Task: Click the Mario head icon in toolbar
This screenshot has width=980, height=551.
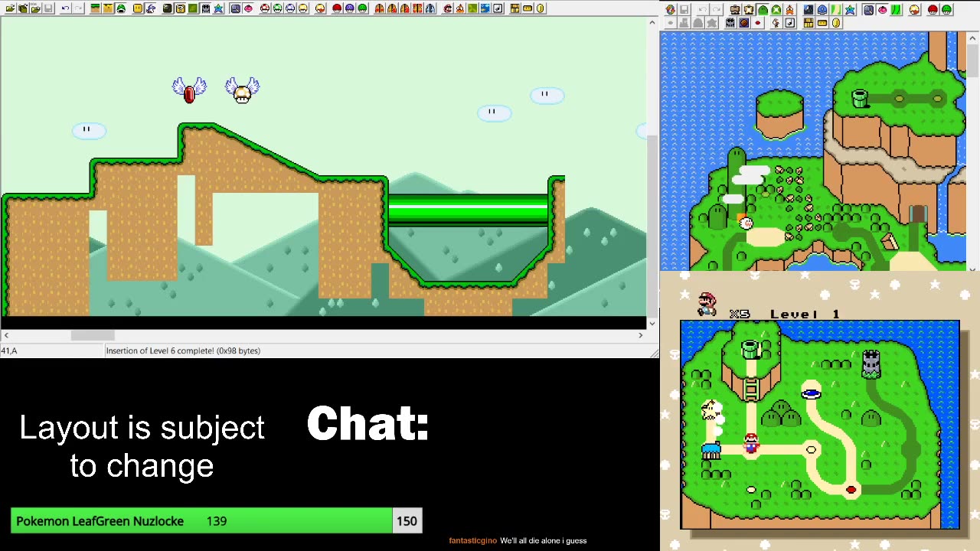Action: 448,8
